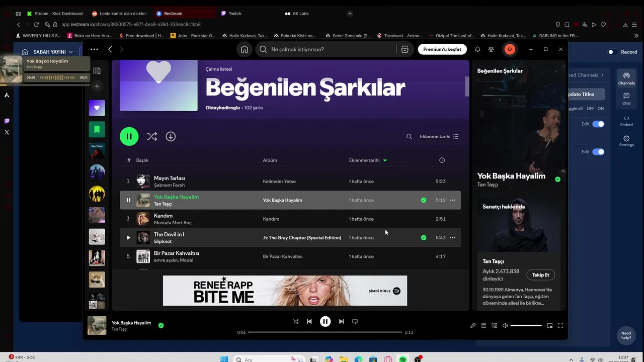The width and height of the screenshot is (644, 362).
Task: Collapse Your Library sidebar icon
Action: click(x=97, y=71)
